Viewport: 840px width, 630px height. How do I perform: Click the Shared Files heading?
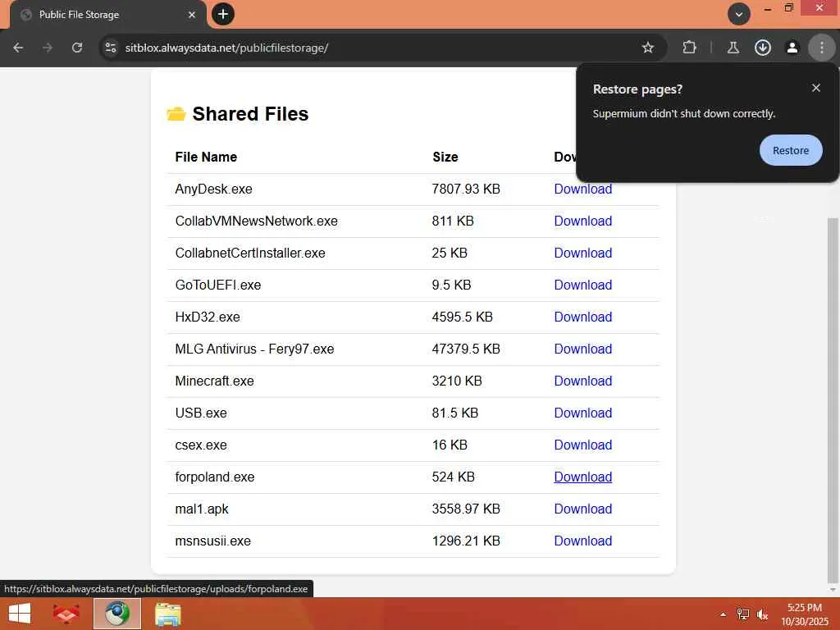coord(250,114)
